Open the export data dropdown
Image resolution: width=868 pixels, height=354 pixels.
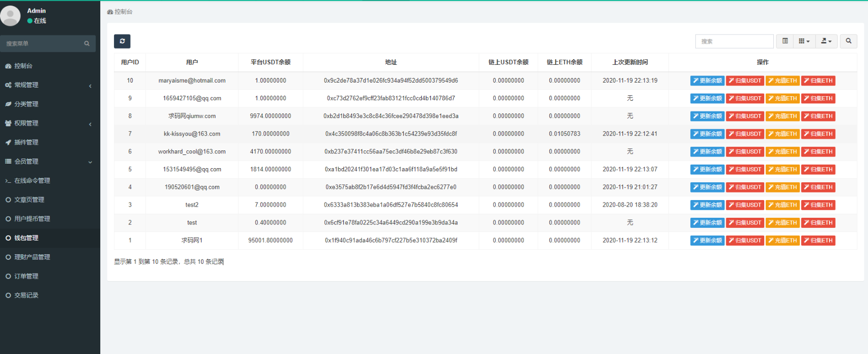point(826,41)
